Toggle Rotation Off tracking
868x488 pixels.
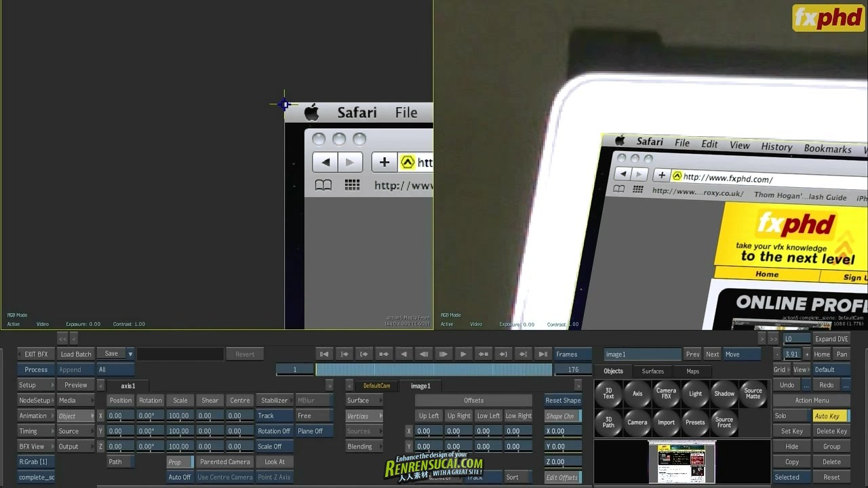pyautogui.click(x=274, y=431)
